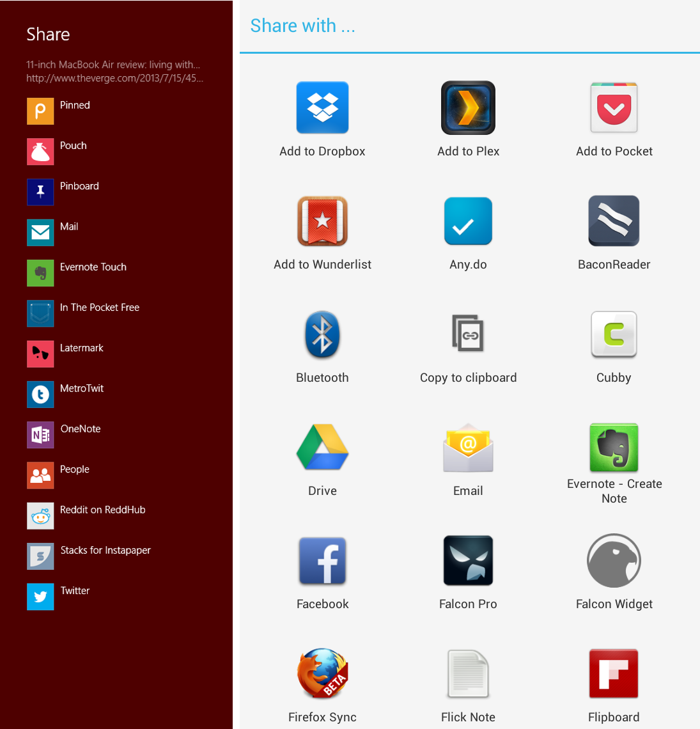Screen dimensions: 700x729
Task: Open Add to Wunderlist share option
Action: pos(322,221)
